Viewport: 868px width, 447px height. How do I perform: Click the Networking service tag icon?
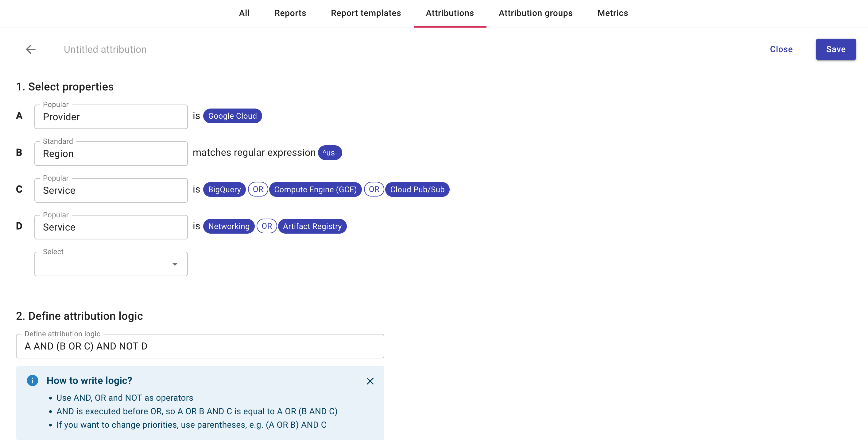point(228,226)
